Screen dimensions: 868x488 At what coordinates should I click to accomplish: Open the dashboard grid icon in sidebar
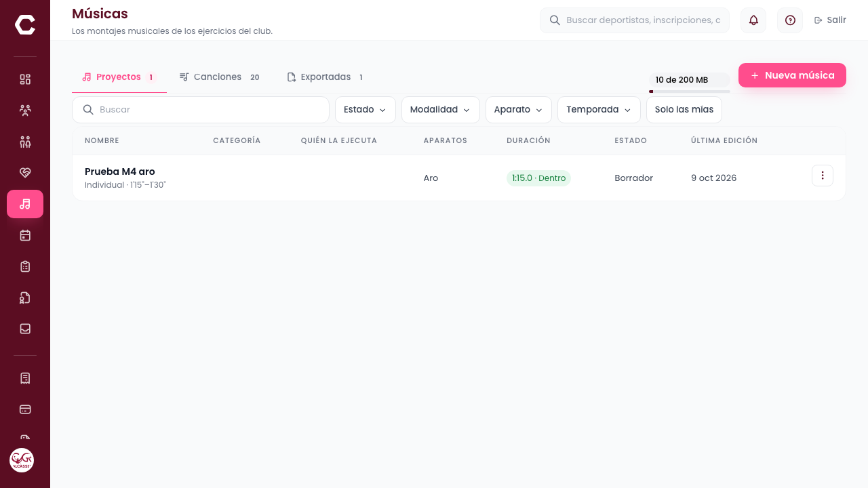tap(25, 79)
